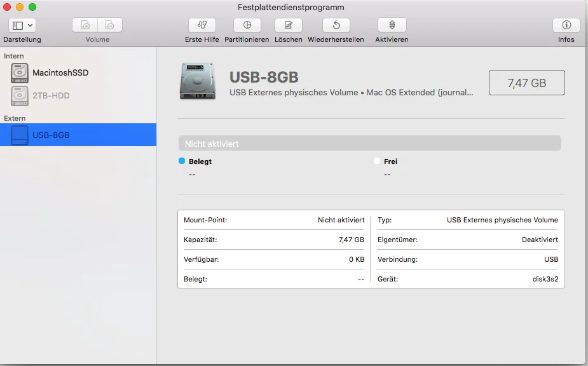The width and height of the screenshot is (588, 366).
Task: Select 2TB-HDD in the sidebar
Action: 51,95
